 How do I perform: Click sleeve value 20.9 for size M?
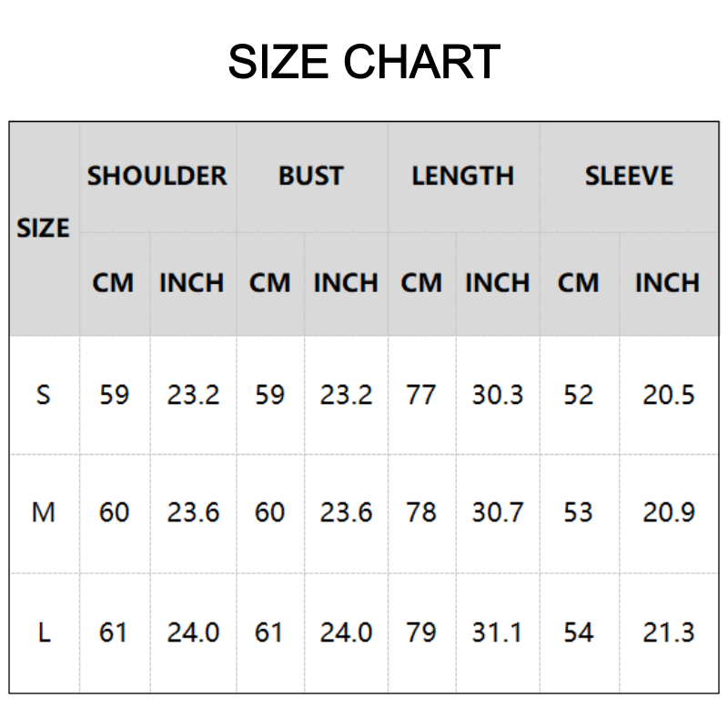pos(669,513)
